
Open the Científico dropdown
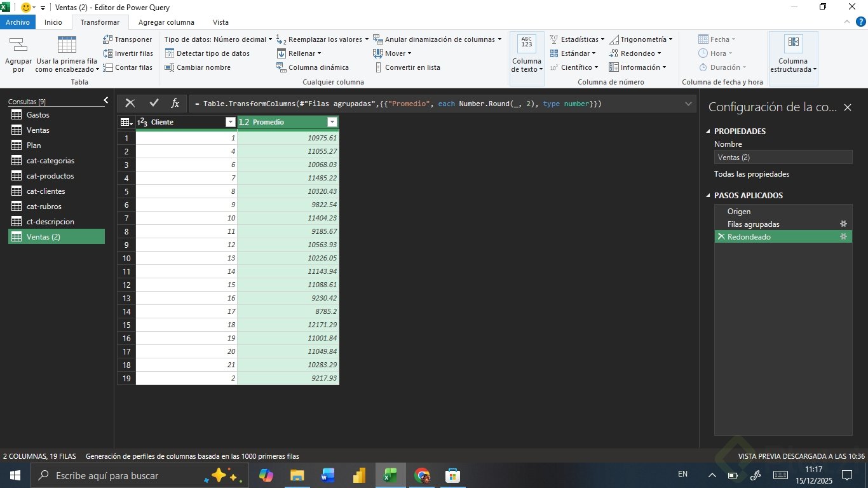click(574, 67)
